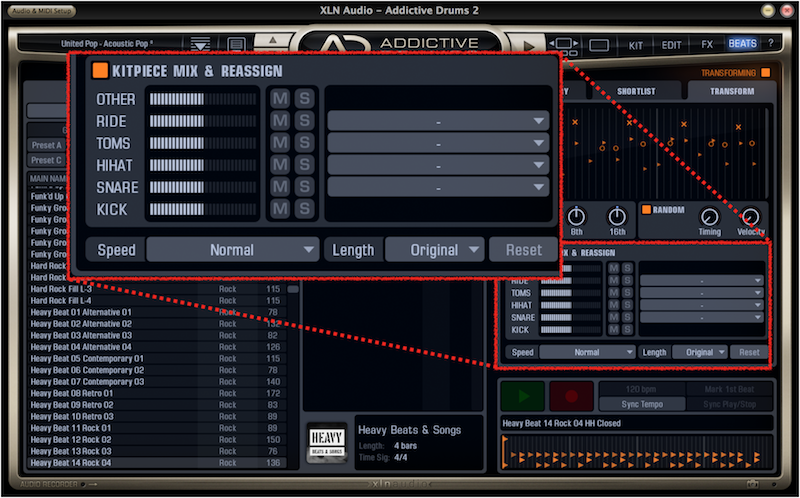Open SNARE reassign dropdown in the enlarged inset
The width and height of the screenshot is (800, 498).
(438, 187)
